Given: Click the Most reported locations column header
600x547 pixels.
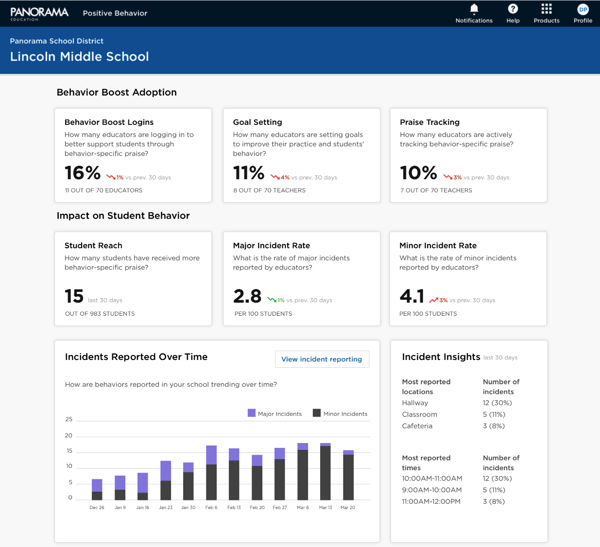Looking at the screenshot, I should [426, 387].
